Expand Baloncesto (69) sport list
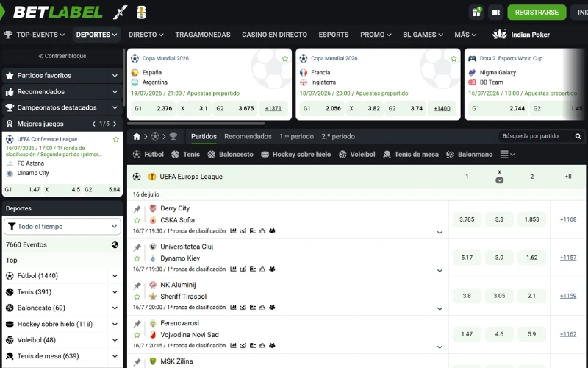This screenshot has width=588, height=368. 115,308
